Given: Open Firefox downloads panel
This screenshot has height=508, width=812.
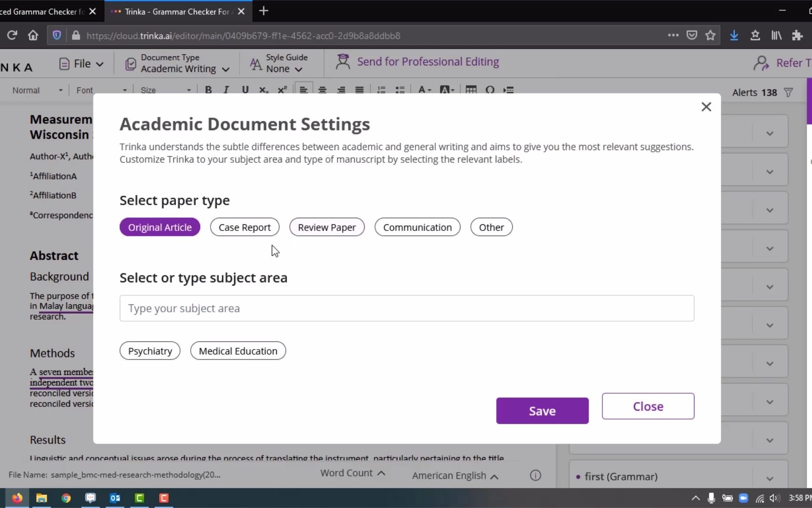Looking at the screenshot, I should (x=734, y=35).
